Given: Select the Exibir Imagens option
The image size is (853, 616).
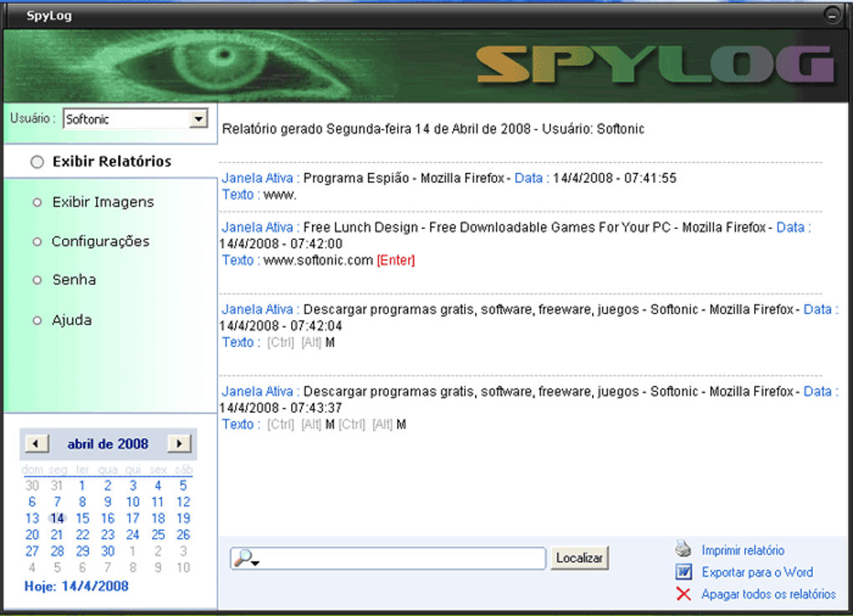Looking at the screenshot, I should tap(94, 201).
